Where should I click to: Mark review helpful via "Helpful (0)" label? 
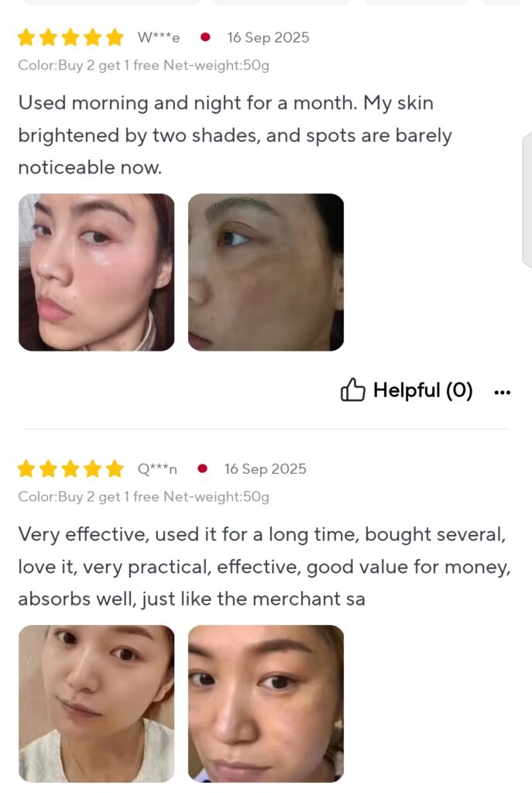pyautogui.click(x=423, y=390)
